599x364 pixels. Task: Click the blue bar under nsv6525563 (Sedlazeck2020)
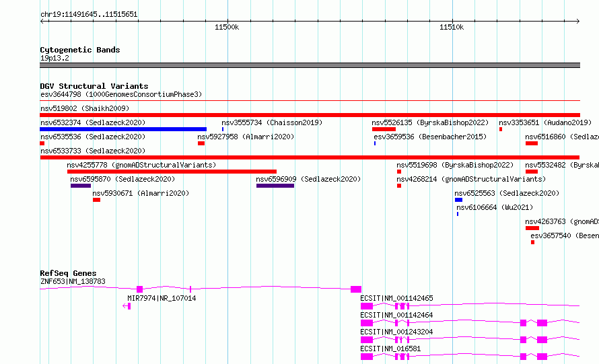click(x=458, y=200)
